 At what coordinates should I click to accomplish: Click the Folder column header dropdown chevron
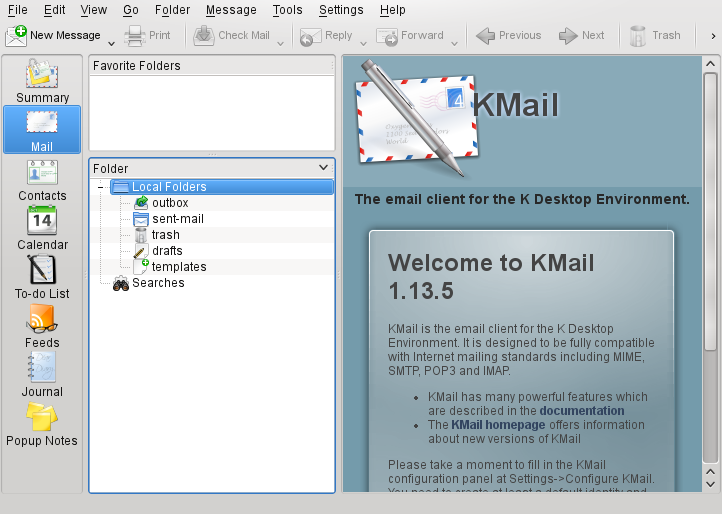[323, 168]
